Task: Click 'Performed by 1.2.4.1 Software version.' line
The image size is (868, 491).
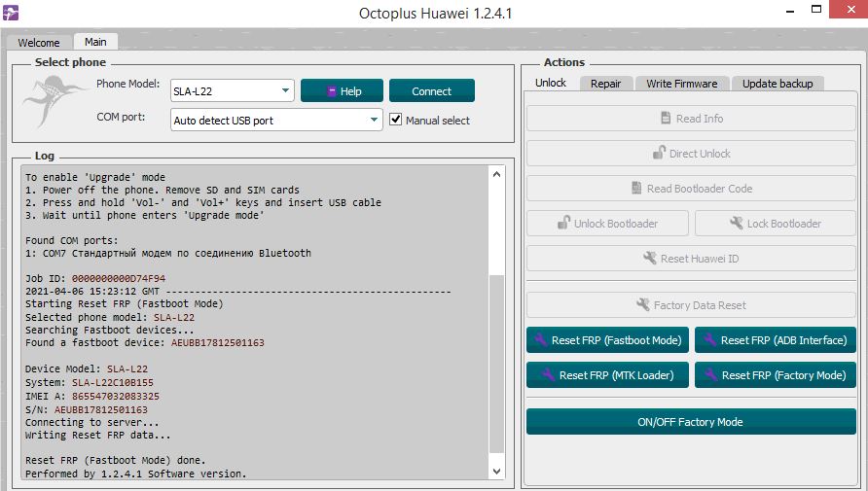Action: pyautogui.click(x=135, y=473)
